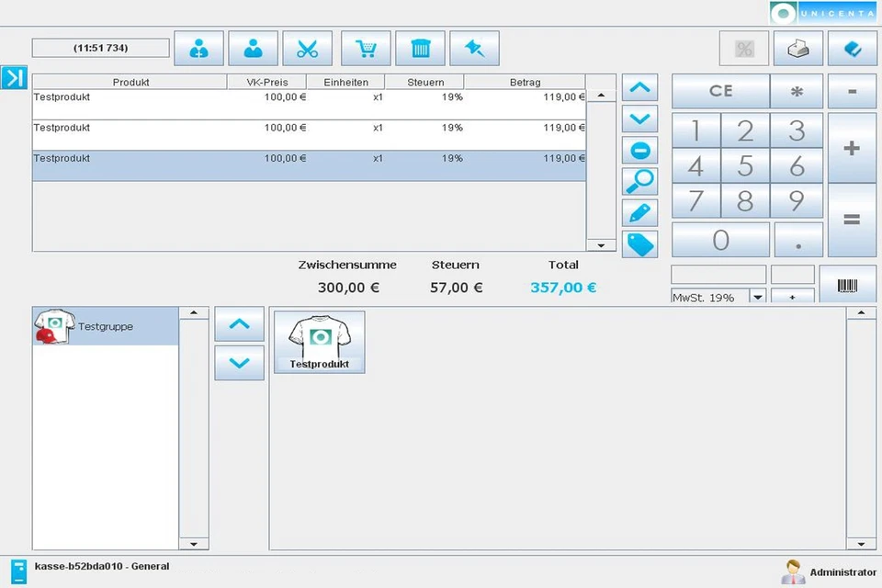Open the customer account button with person icon

[253, 49]
